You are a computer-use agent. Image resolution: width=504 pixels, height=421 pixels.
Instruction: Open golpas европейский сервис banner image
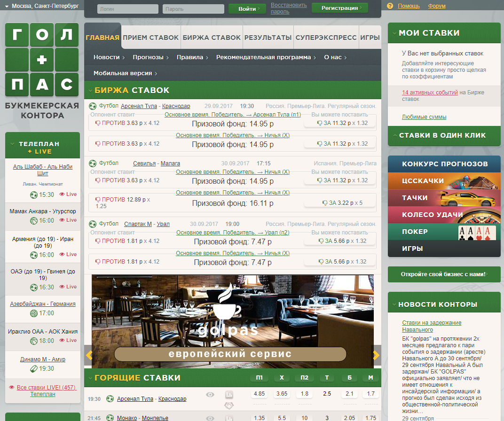[232, 321]
